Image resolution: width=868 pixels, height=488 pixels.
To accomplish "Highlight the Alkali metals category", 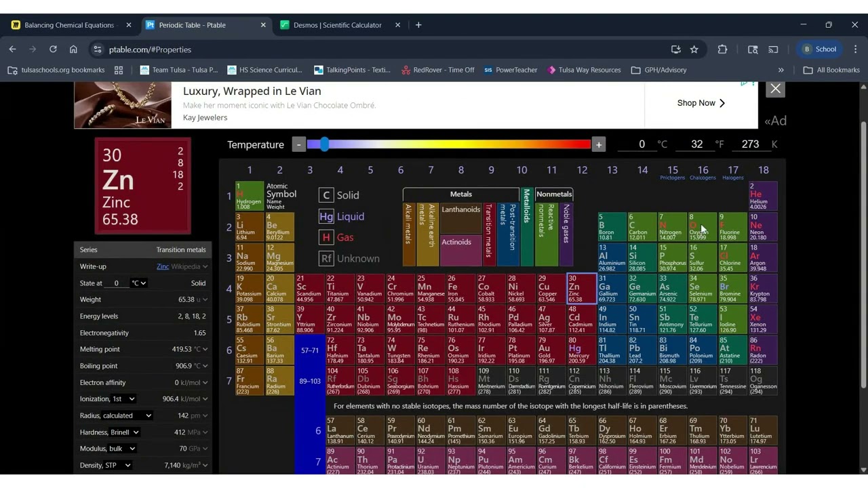I will pyautogui.click(x=409, y=235).
